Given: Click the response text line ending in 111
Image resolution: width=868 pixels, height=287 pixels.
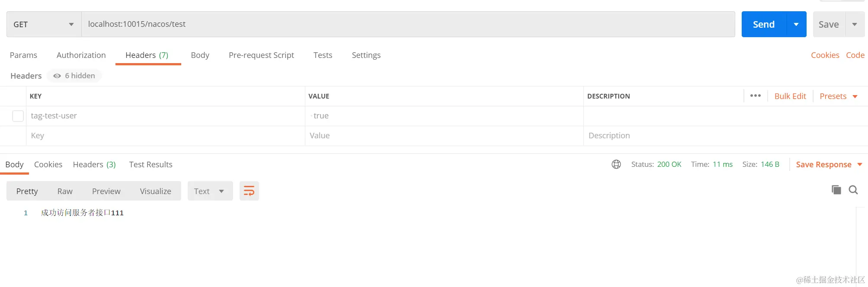Looking at the screenshot, I should coord(82,213).
